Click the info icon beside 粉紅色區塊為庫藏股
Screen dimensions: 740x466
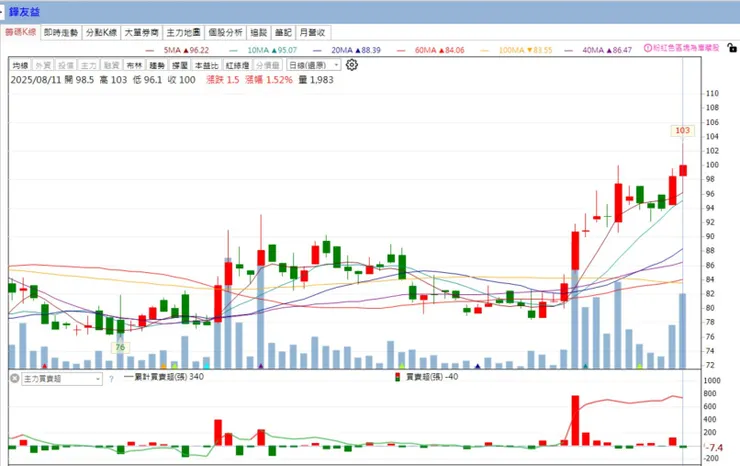pos(648,48)
